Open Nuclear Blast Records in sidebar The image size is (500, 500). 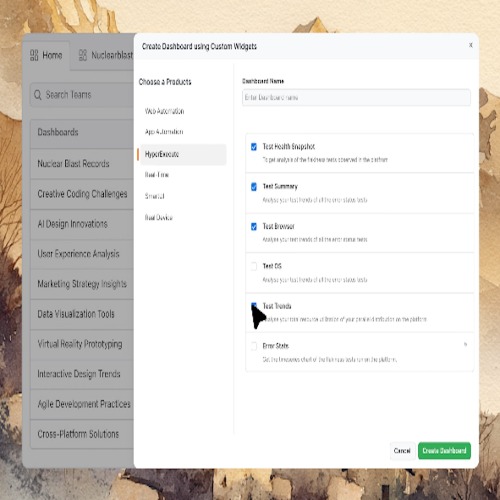(x=82, y=164)
